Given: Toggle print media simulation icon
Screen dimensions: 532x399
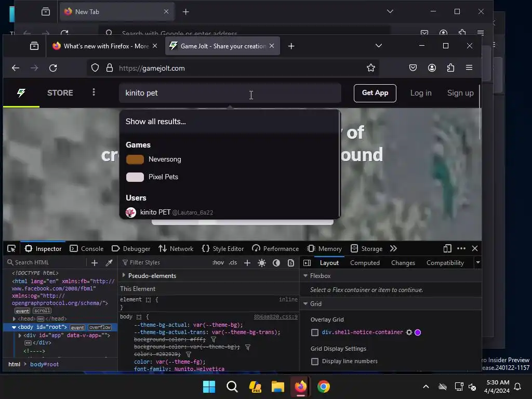Looking at the screenshot, I should [291, 263].
